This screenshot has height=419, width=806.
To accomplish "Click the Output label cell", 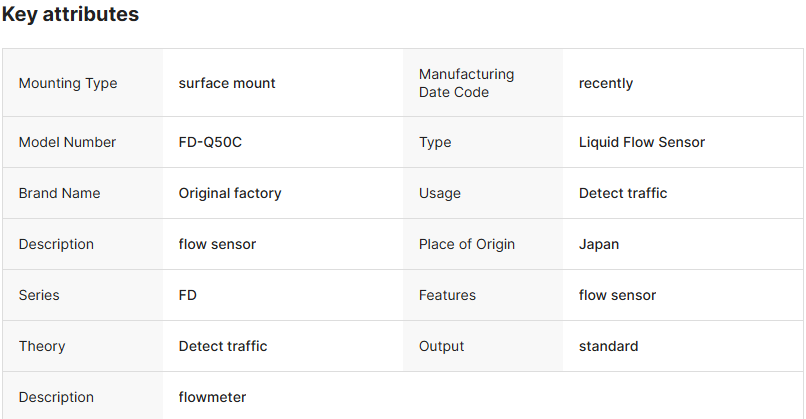I will [x=442, y=346].
